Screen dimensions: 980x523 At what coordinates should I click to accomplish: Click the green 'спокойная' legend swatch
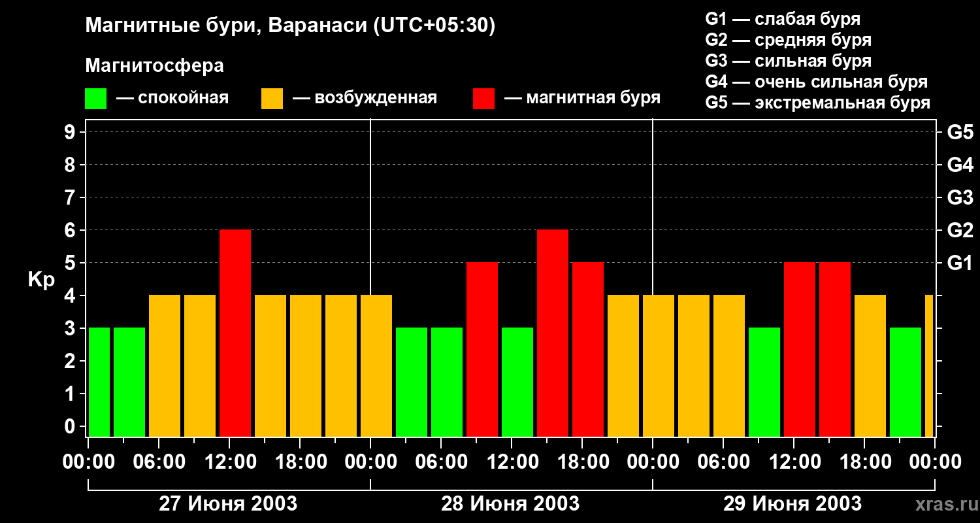coord(95,99)
